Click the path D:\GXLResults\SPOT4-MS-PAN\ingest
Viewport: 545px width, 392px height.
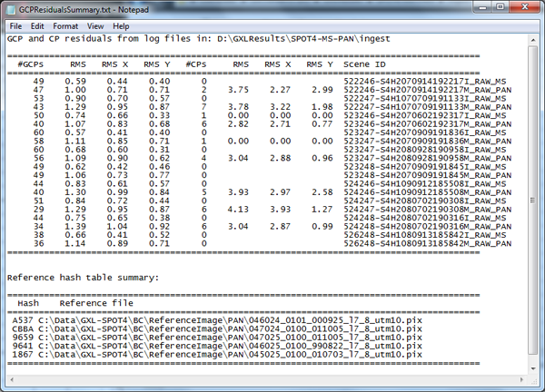303,38
